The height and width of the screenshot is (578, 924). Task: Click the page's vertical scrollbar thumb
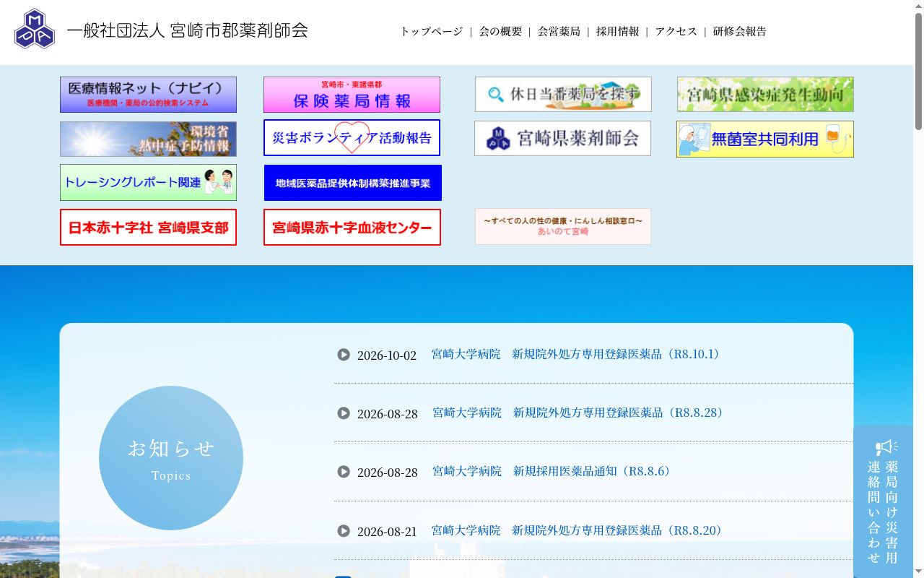pyautogui.click(x=918, y=71)
